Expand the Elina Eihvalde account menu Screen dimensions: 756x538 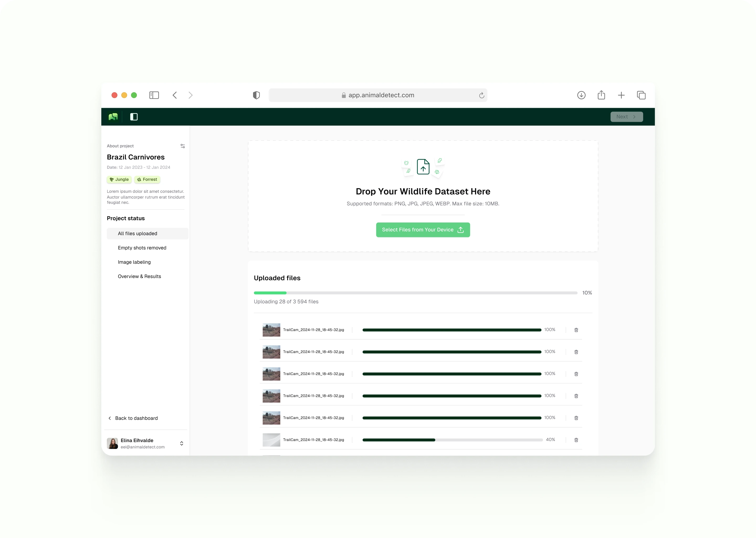point(181,443)
